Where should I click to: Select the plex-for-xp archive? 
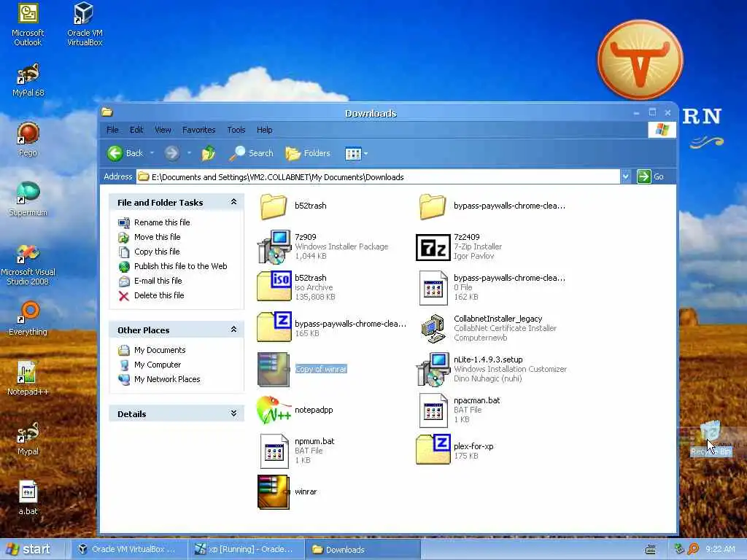tap(455, 451)
